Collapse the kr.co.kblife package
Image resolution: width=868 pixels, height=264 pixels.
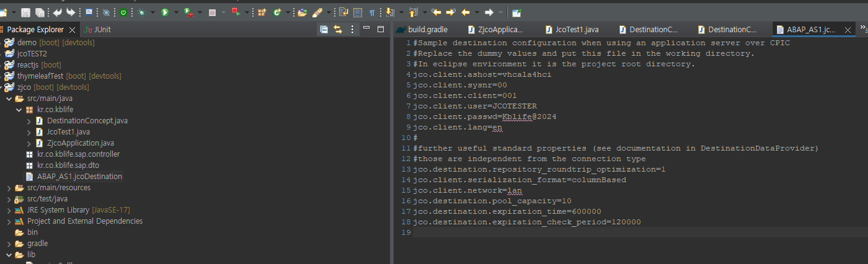click(19, 110)
